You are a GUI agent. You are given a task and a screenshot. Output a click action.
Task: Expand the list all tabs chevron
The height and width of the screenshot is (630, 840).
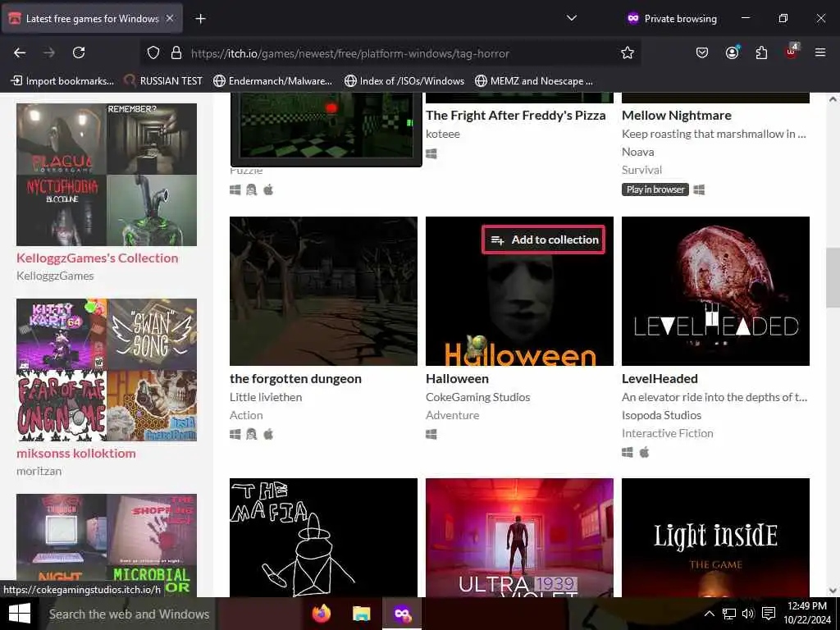(x=572, y=18)
